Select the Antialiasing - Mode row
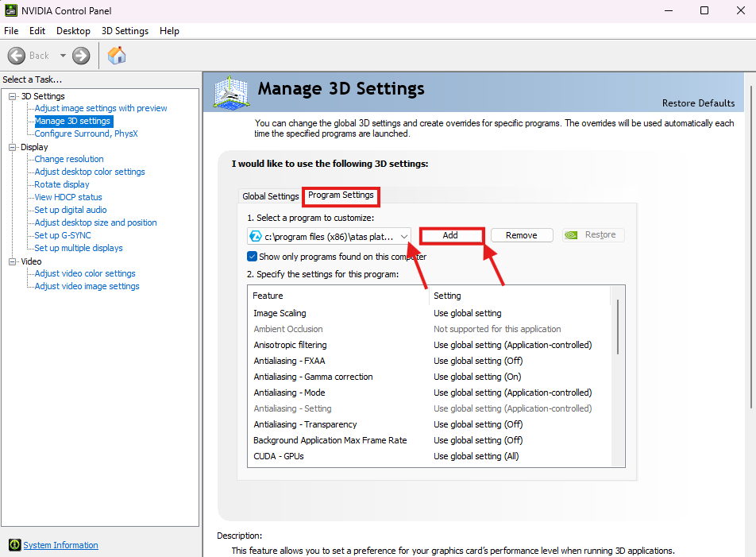The width and height of the screenshot is (756, 557). coord(430,393)
